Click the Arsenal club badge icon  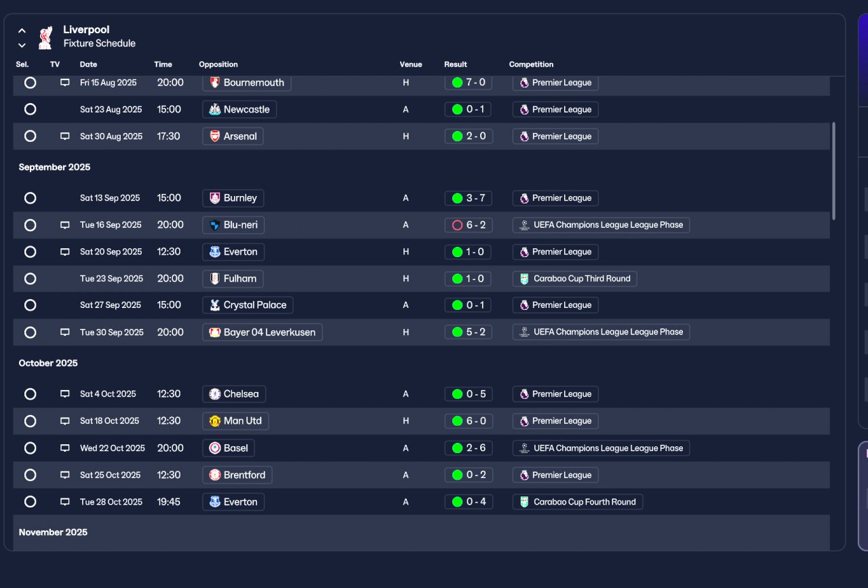click(215, 136)
